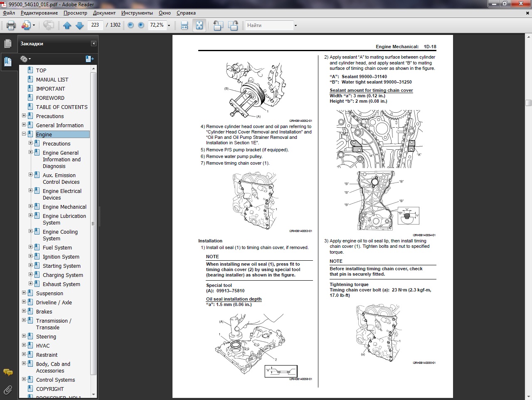Expand the Precautions top-level bookmark
Screen dimensions: 532x400
[x=24, y=116]
